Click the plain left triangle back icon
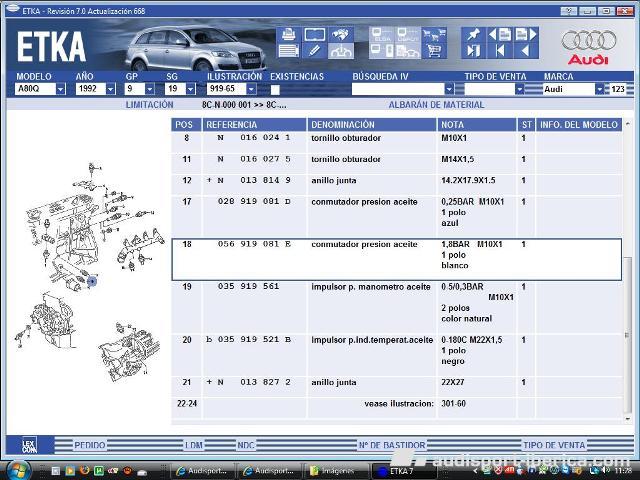Viewport: 640px width, 480px height. (x=526, y=51)
